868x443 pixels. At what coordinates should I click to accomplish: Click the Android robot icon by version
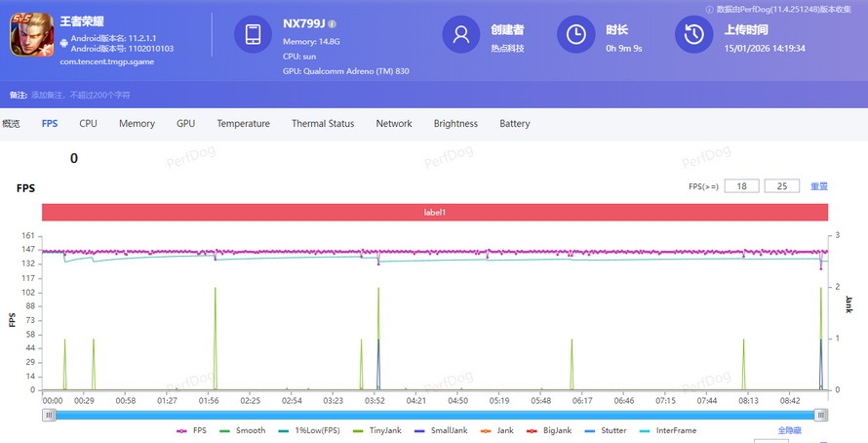[x=63, y=43]
